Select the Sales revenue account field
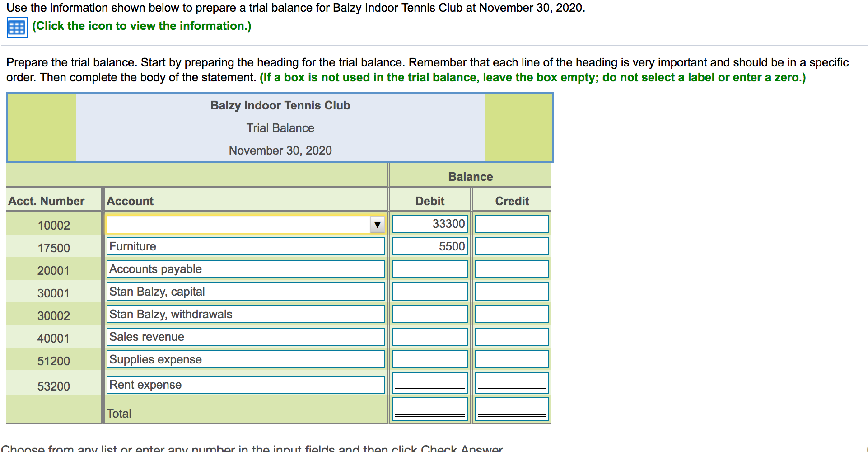The image size is (868, 452). point(245,336)
